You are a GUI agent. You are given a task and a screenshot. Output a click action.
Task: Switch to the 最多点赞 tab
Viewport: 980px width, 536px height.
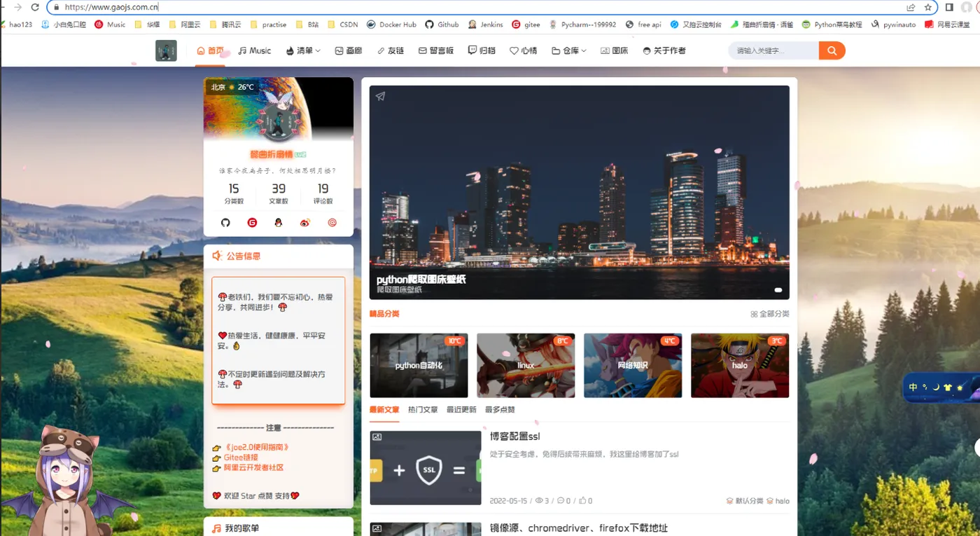(500, 410)
